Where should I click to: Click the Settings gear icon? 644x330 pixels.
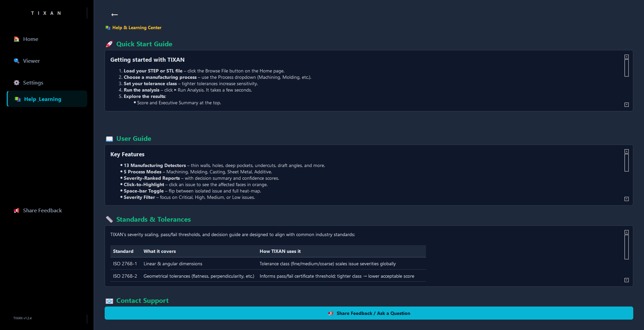click(x=16, y=82)
